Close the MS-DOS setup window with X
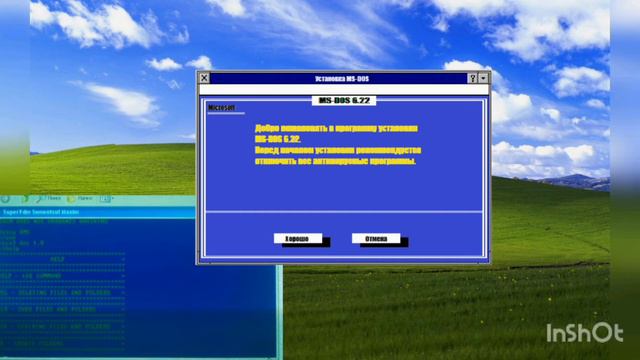Image resolution: width=640 pixels, height=360 pixels. 204,78
